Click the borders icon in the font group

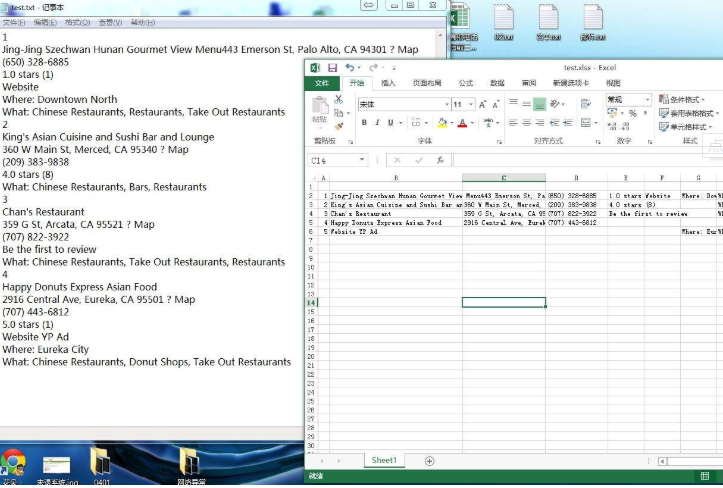pos(416,123)
